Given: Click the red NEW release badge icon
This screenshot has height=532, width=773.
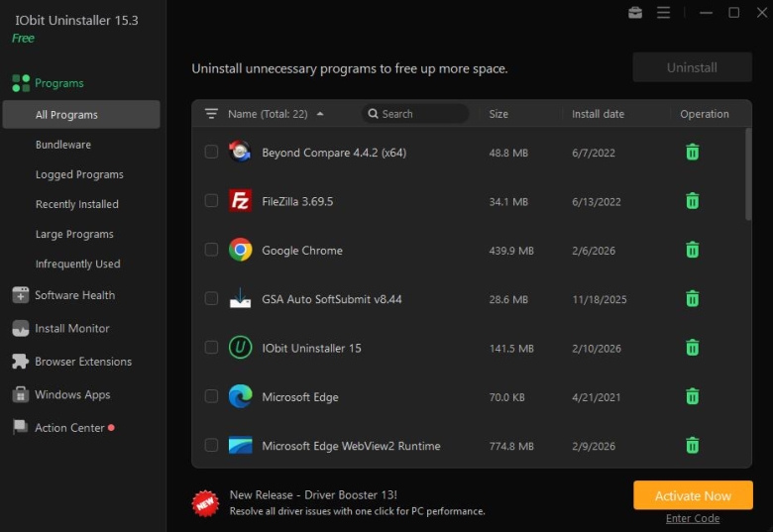Looking at the screenshot, I should coord(205,502).
